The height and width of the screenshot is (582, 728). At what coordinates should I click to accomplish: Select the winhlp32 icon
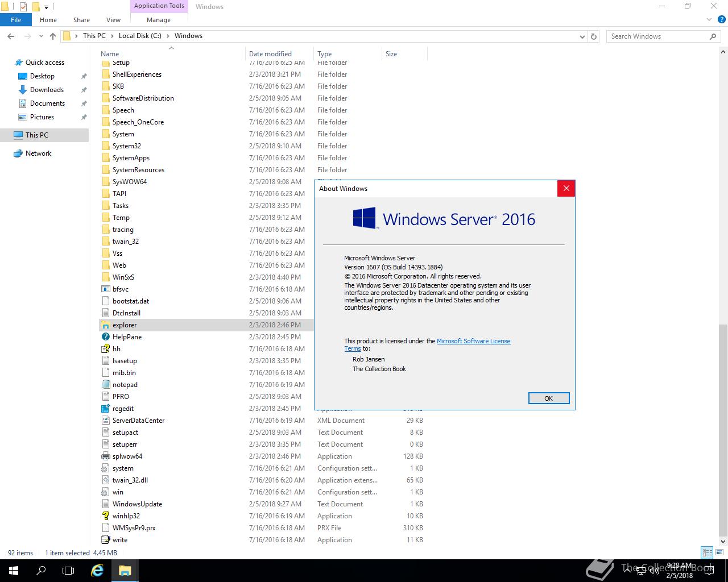[105, 516]
